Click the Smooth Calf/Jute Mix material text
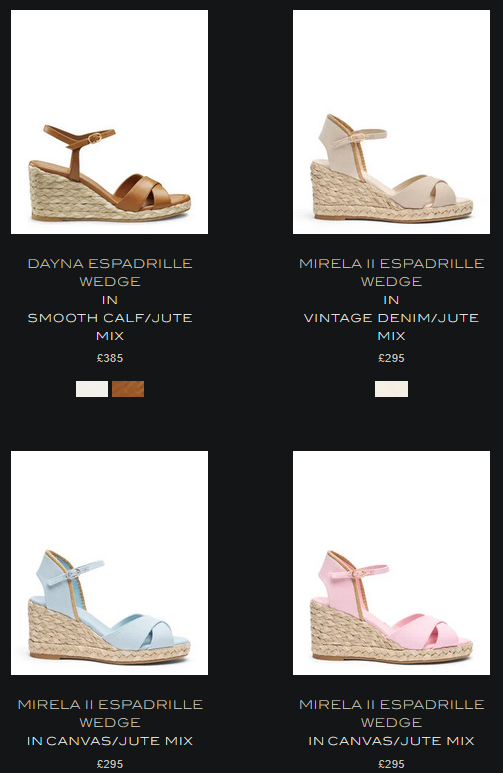This screenshot has width=503, height=773. pos(110,327)
